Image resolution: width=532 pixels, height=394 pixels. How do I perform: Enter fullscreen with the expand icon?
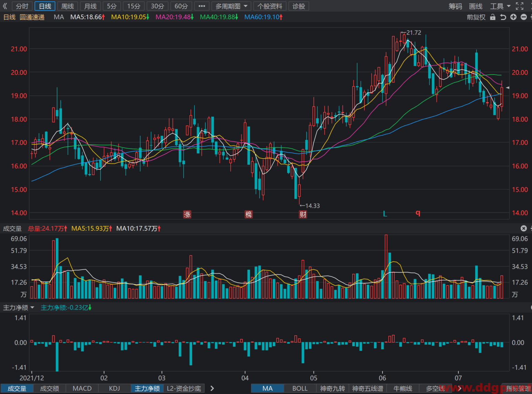(x=520, y=6)
